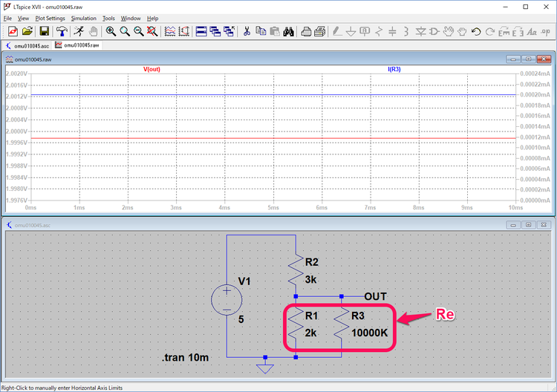This screenshot has width=557, height=392.
Task: Click the Zoom In magnifier icon
Action: (111, 31)
